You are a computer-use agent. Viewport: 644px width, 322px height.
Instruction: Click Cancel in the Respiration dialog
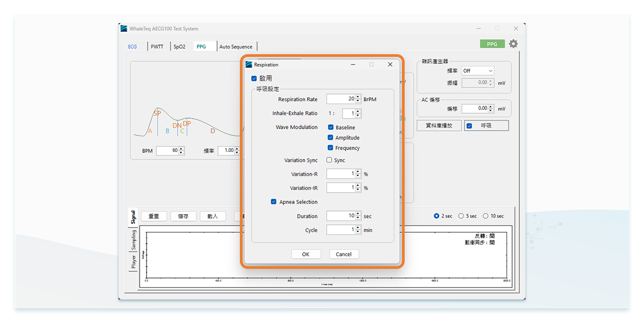tap(344, 254)
